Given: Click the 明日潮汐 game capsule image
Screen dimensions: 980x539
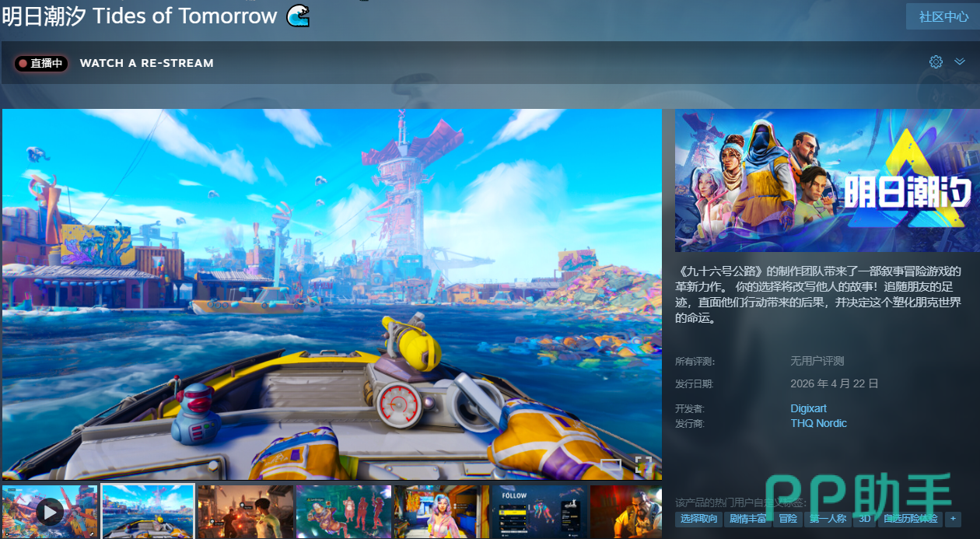Looking at the screenshot, I should [827, 180].
